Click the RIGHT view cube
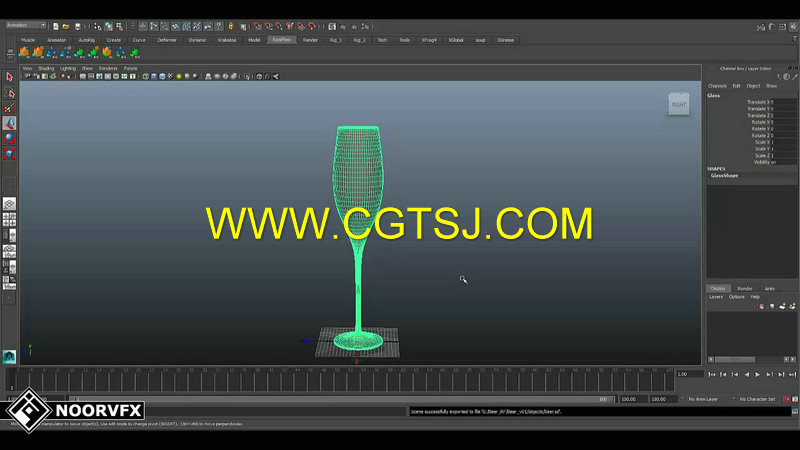The image size is (800, 450). point(679,104)
